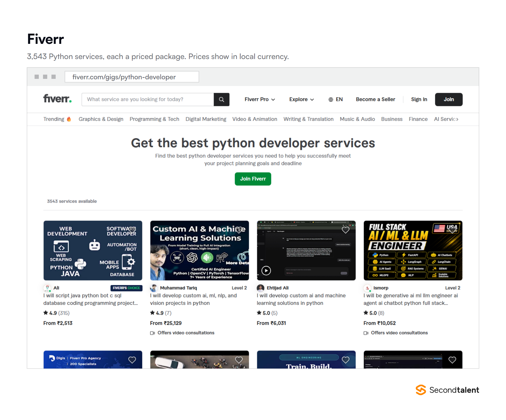Click the globe language icon
Image resolution: width=506 pixels, height=420 pixels.
[x=331, y=100]
